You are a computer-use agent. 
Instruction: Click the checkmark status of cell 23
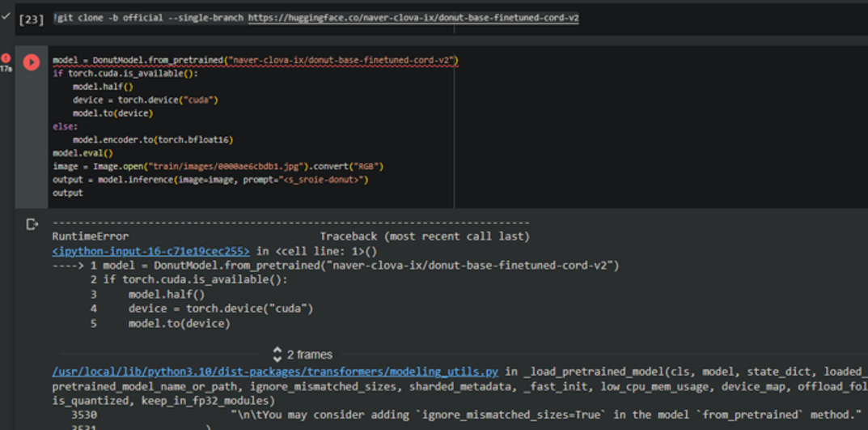6,17
